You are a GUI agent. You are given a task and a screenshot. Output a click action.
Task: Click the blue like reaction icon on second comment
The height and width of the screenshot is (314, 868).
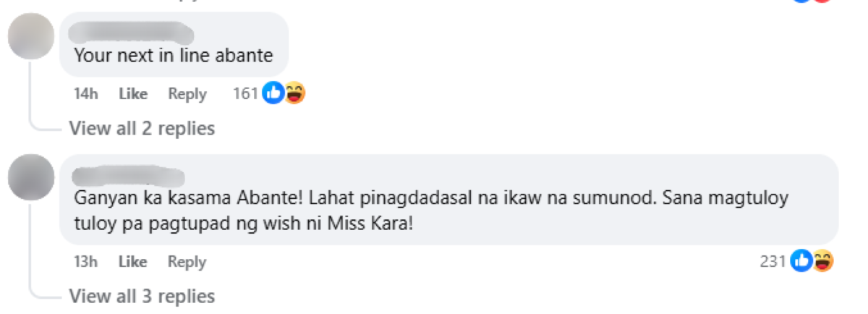tap(802, 261)
